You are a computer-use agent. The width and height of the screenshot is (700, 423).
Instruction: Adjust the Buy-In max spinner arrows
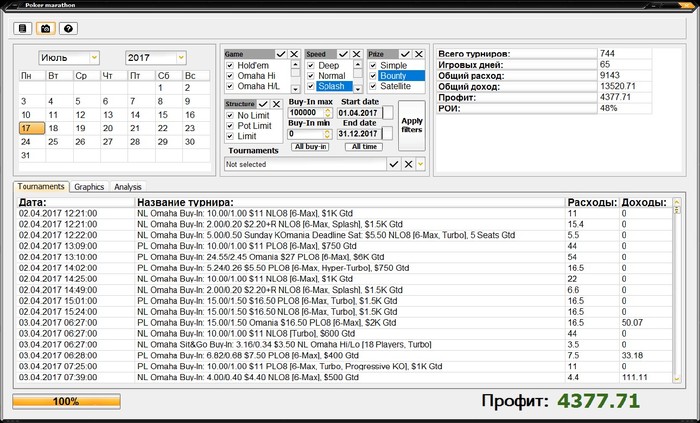328,112
